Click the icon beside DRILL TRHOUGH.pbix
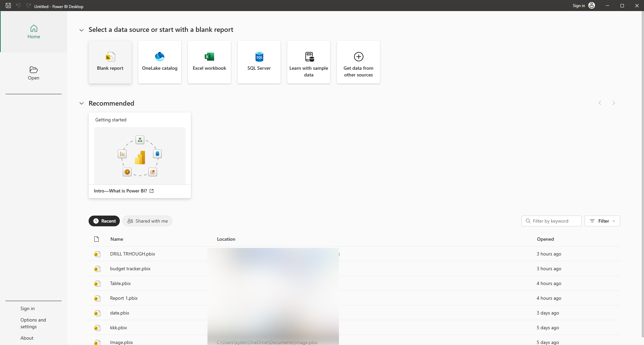The height and width of the screenshot is (345, 644). coord(97,254)
